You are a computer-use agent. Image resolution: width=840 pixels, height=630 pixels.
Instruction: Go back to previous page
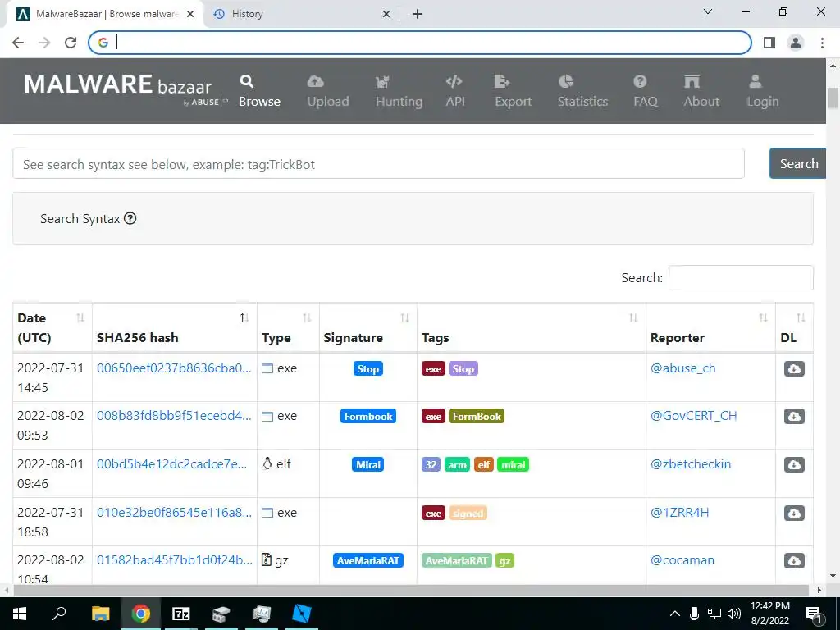(18, 43)
